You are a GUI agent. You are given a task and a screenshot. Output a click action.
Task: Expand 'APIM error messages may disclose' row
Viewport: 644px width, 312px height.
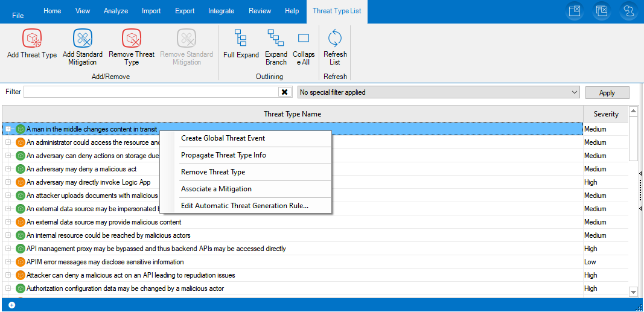8,262
